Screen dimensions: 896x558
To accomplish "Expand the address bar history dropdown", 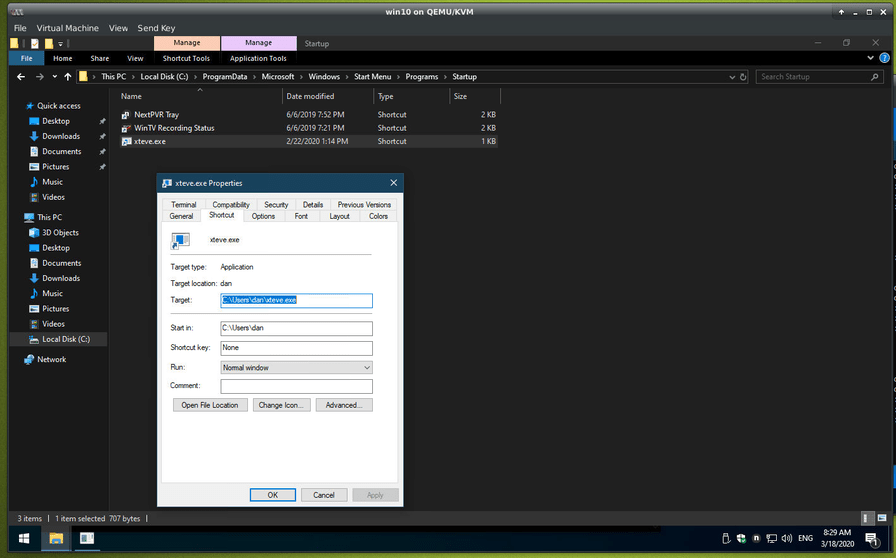I will 730,77.
